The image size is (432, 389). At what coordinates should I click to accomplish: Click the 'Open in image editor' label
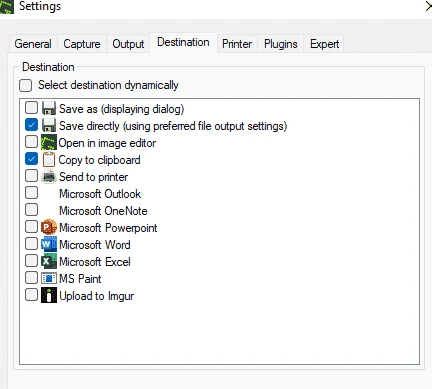[x=107, y=143]
